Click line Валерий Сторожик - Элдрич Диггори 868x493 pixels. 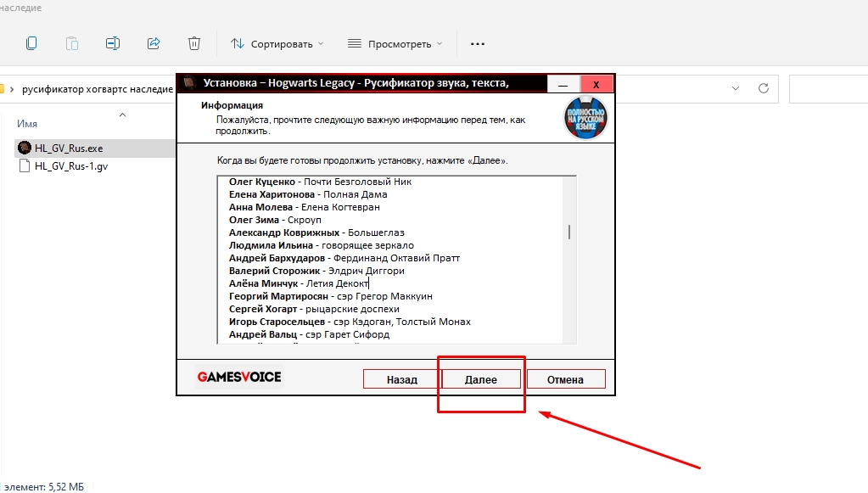(316, 271)
